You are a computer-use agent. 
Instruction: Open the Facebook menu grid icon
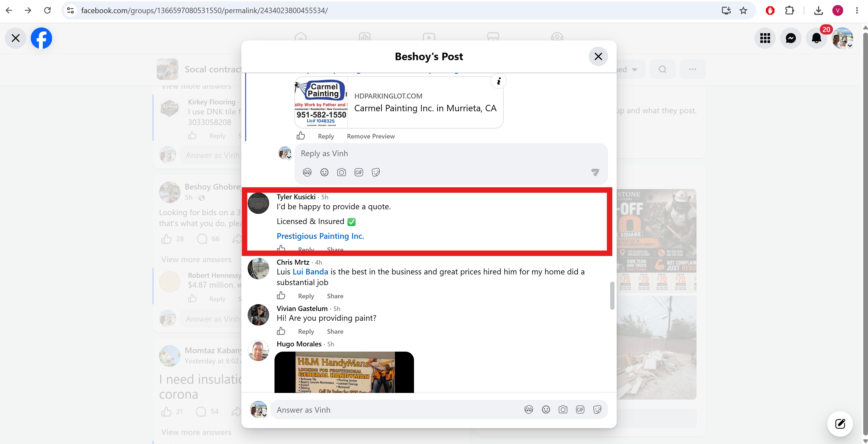[765, 38]
